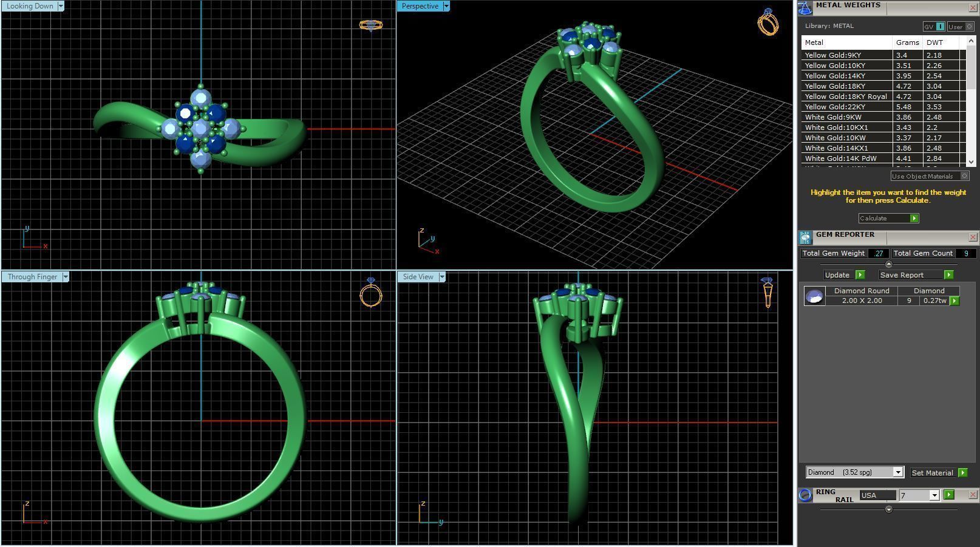Click the Diamond Round gem thumbnail

pos(814,296)
